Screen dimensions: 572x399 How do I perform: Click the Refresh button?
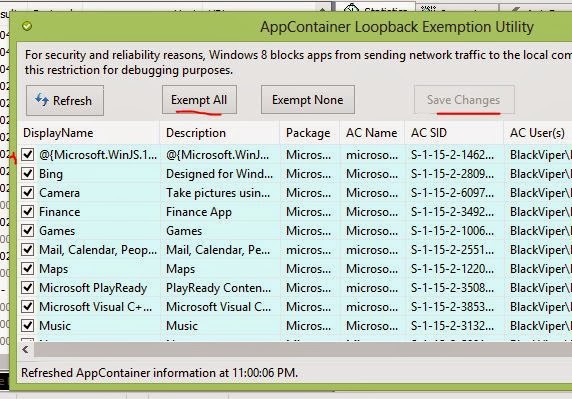tap(65, 100)
